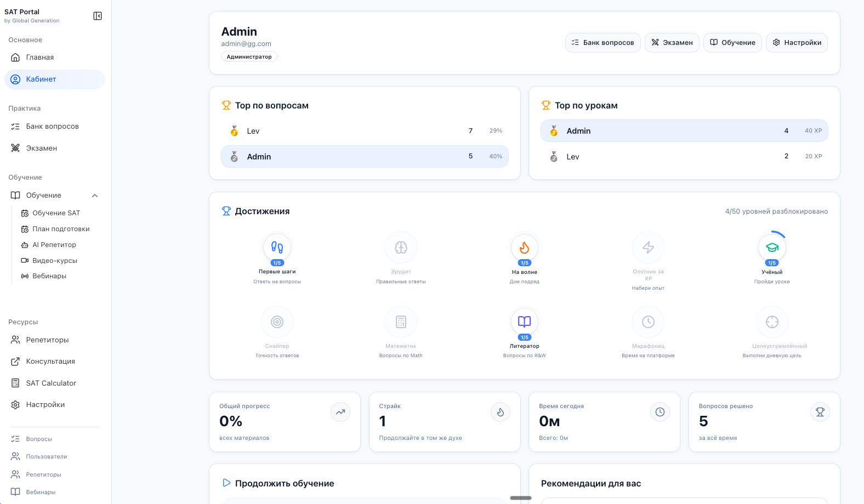Open AI Репетитор from the Обучение submenu
Image resolution: width=864 pixels, height=504 pixels.
point(54,245)
